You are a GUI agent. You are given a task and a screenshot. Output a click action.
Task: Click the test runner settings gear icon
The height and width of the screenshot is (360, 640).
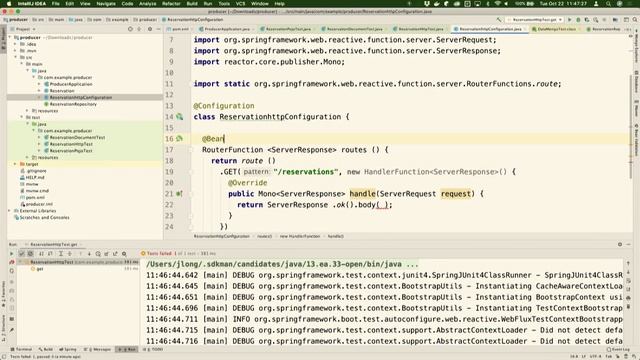124,253
